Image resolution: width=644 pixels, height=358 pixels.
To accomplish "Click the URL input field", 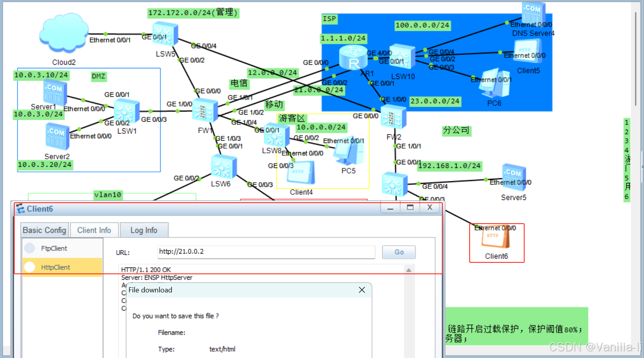I will click(266, 252).
